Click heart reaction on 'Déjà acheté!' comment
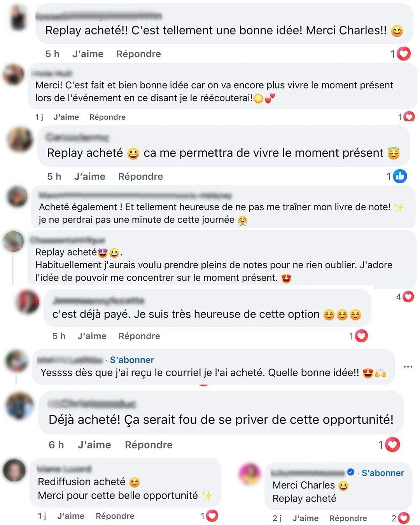 392,444
